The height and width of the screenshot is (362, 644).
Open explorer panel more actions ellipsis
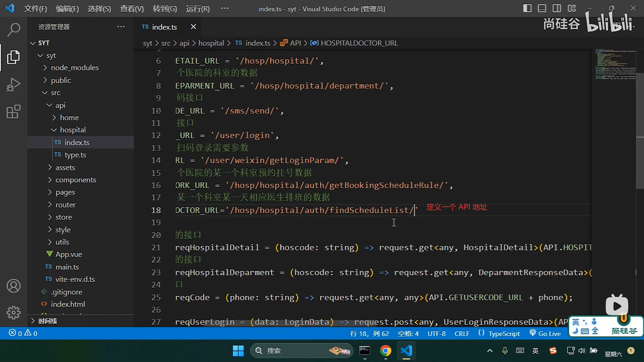(x=121, y=27)
